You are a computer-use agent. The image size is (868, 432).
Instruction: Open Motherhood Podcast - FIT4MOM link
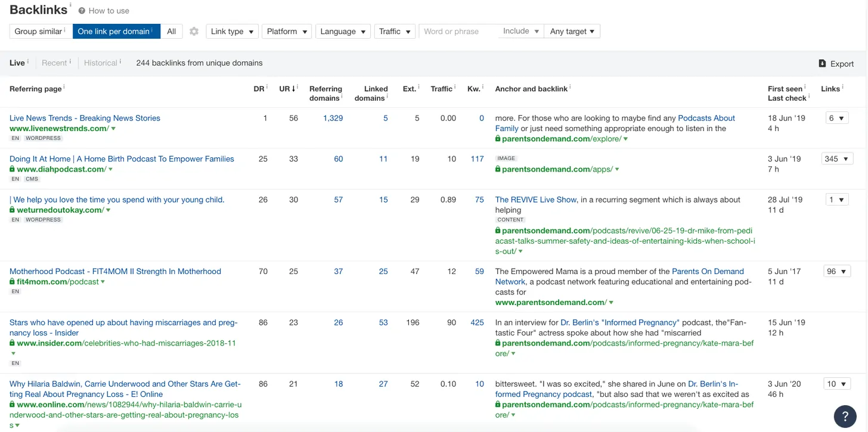tap(115, 272)
